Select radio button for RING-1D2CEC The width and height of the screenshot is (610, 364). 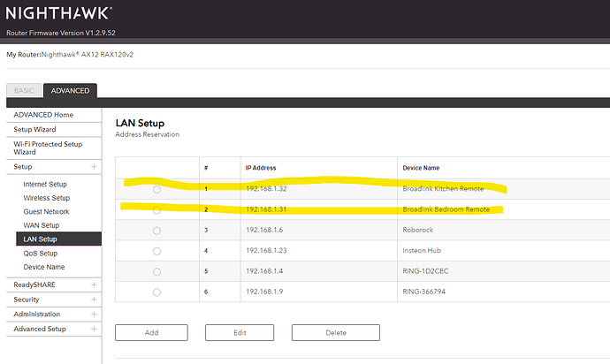156,272
